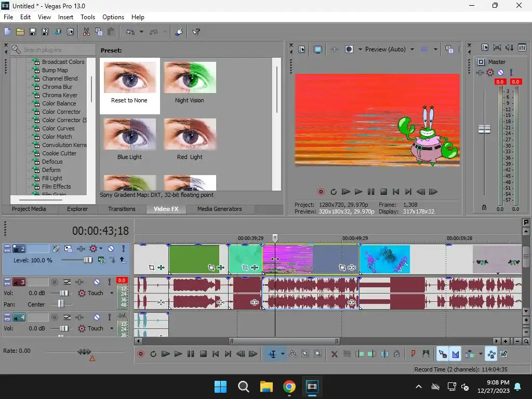
Task: Open Project Video Properties in preview
Action: (302, 49)
